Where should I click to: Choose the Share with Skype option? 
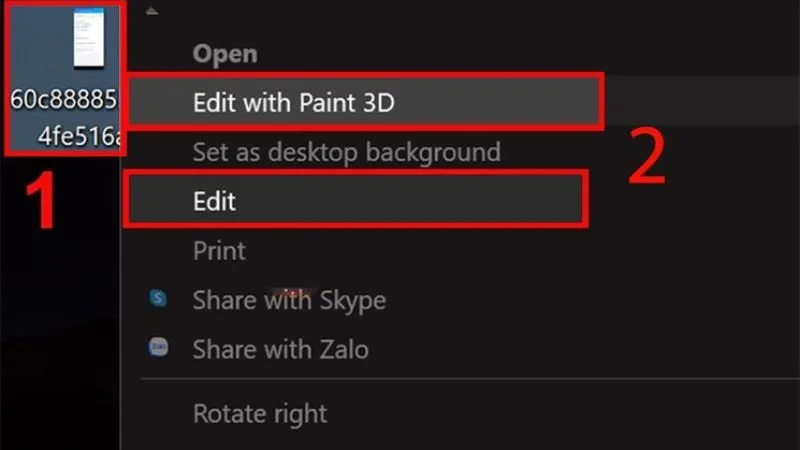point(289,300)
